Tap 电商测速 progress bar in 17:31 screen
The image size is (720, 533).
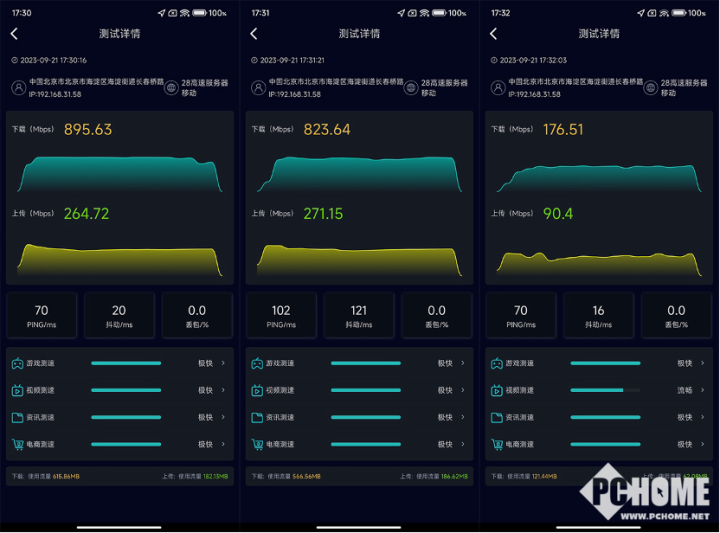tap(366, 444)
